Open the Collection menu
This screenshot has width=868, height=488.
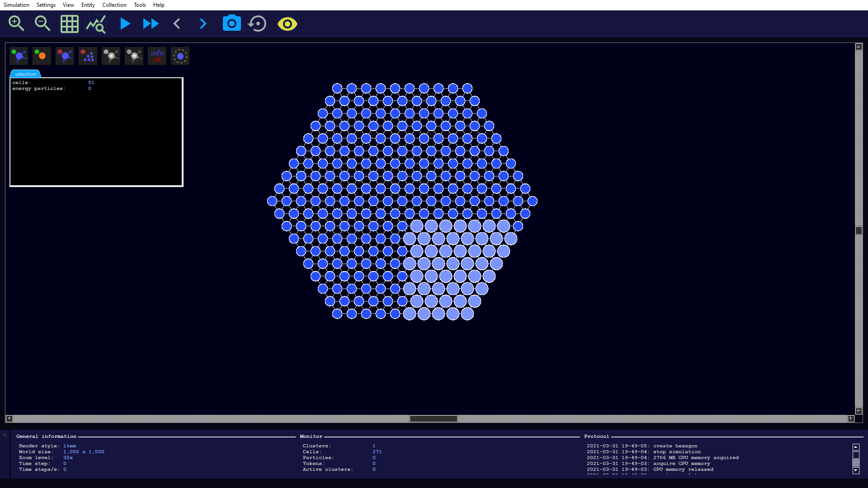114,5
